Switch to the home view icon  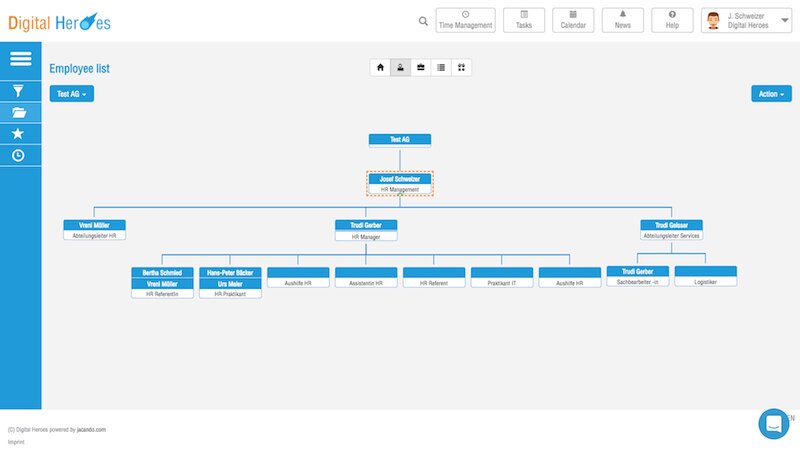pos(380,68)
